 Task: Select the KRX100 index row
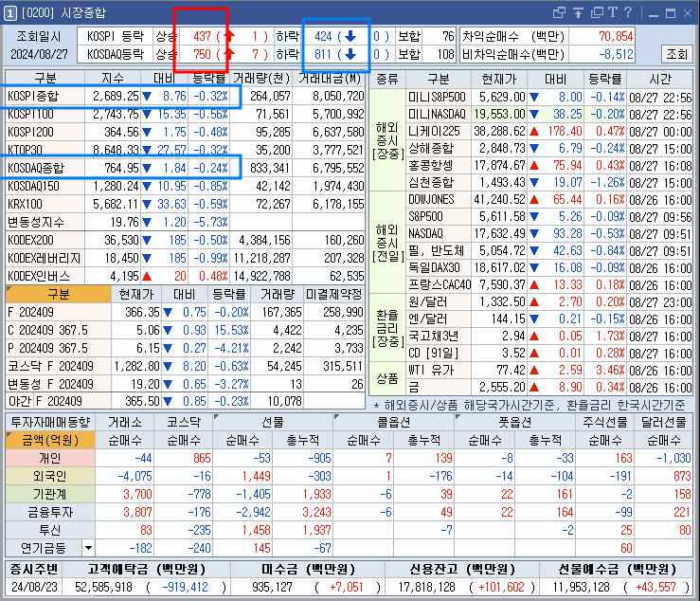(x=186, y=204)
